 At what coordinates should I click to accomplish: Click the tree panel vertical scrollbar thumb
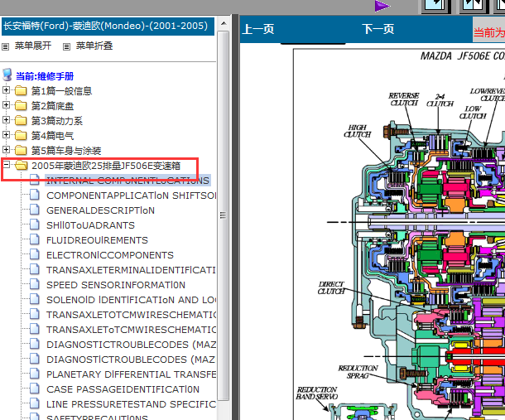(x=224, y=215)
